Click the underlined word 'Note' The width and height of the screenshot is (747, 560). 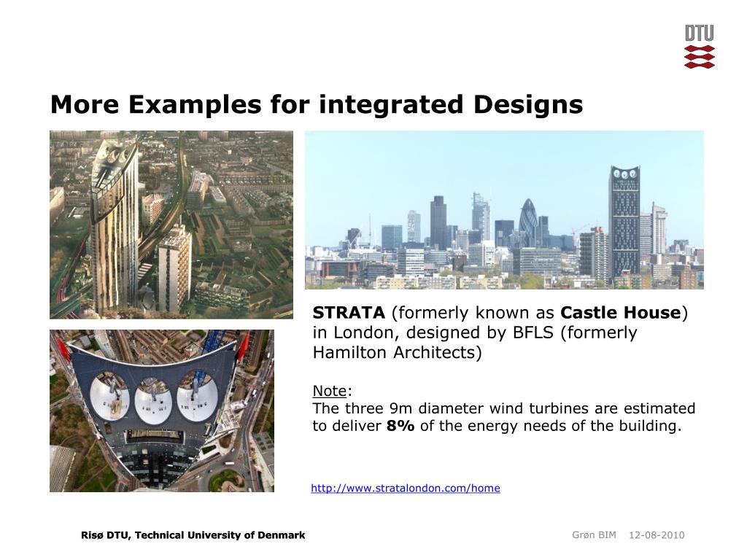(330, 391)
